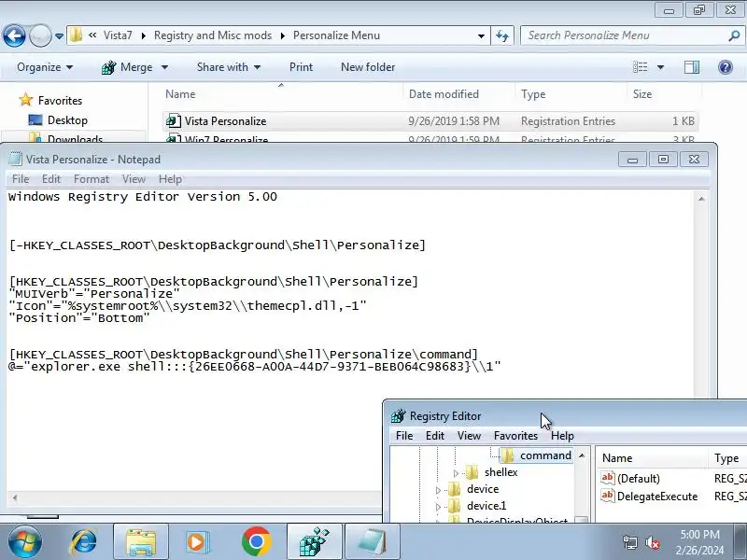Open dropdown arrow after Vista7 breadcrumb

pyautogui.click(x=144, y=35)
